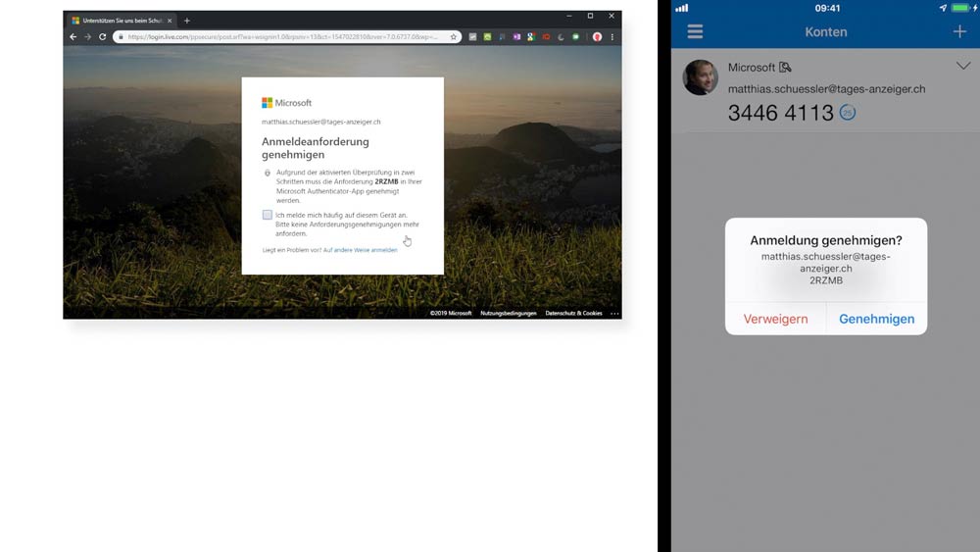Open Chrome profile avatar
This screenshot has width=980, height=552.
point(597,37)
